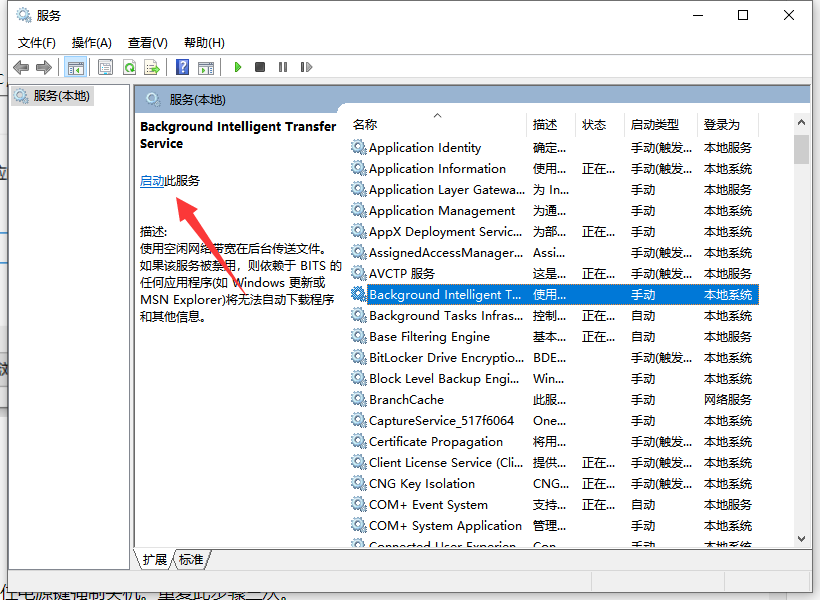Screen dimensions: 820x600
Task: Select the 服务(本地) tree node
Action: (x=52, y=96)
